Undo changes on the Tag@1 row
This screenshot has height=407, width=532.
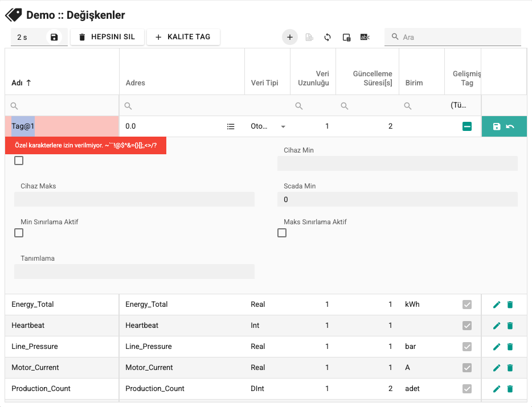[510, 126]
